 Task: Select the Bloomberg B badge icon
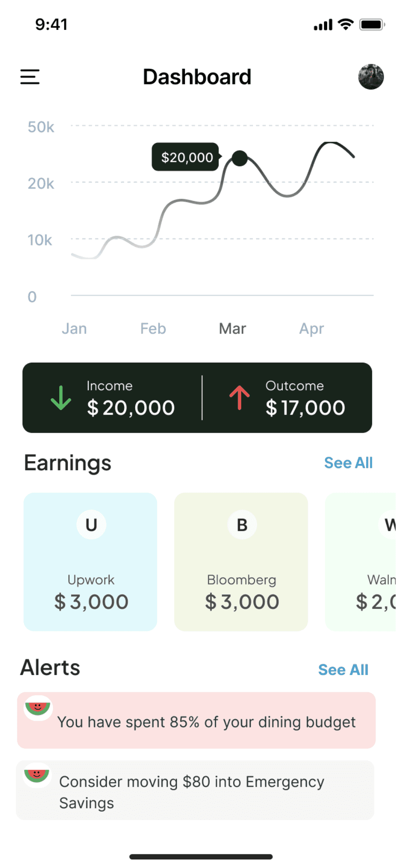coord(242,524)
